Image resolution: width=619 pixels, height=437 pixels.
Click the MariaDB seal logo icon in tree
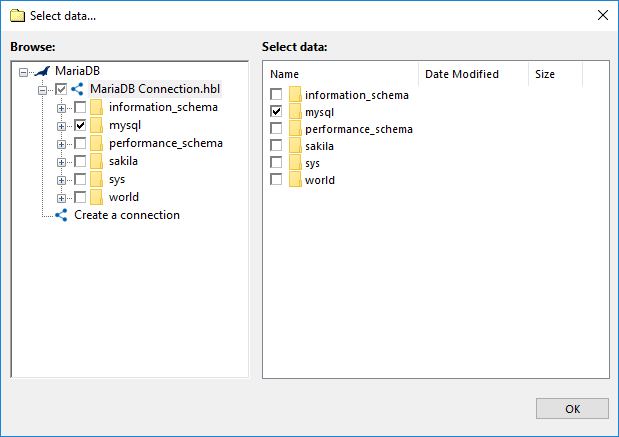[43, 71]
